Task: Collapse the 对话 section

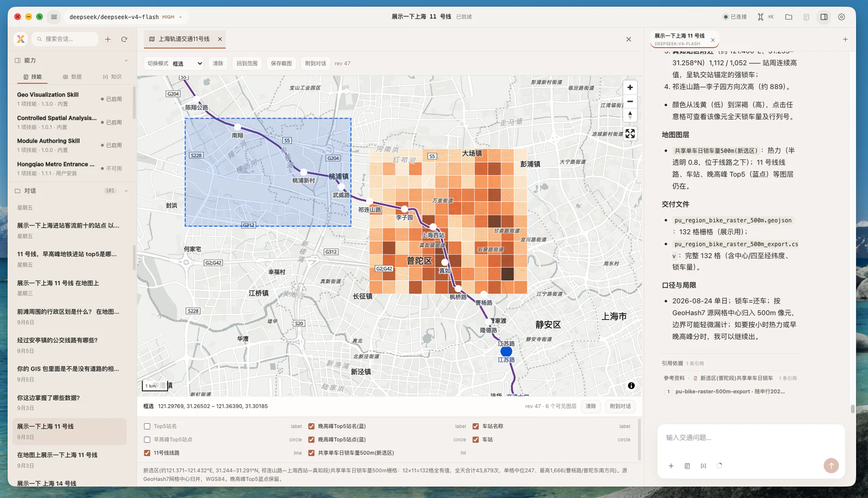Action: pos(126,191)
